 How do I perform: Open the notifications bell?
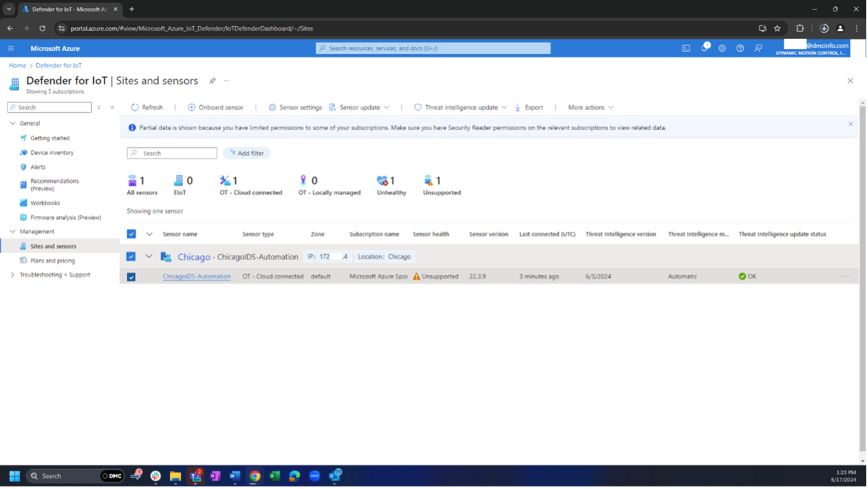pos(704,48)
